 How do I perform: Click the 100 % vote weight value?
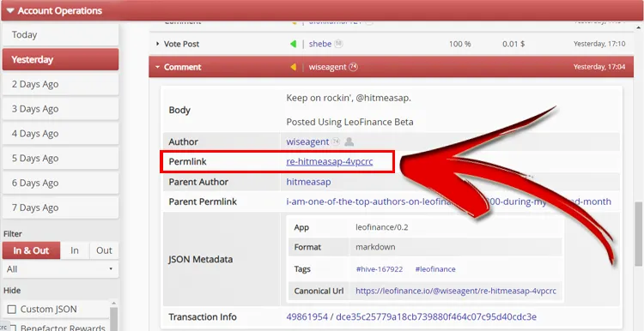459,44
